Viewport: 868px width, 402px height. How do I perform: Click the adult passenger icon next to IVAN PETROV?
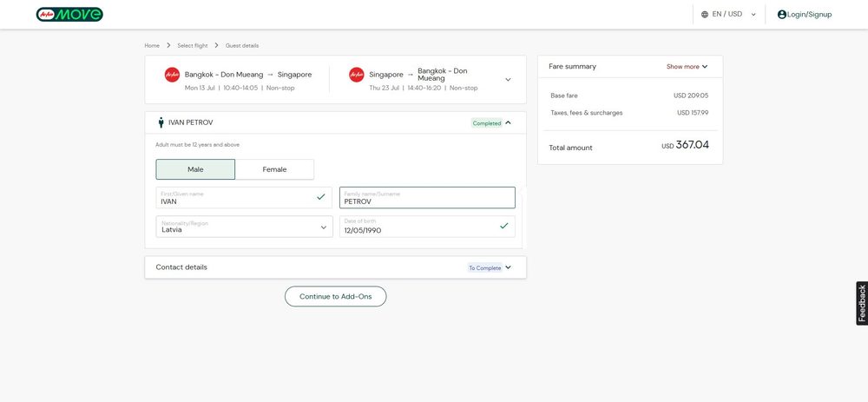[x=161, y=122]
